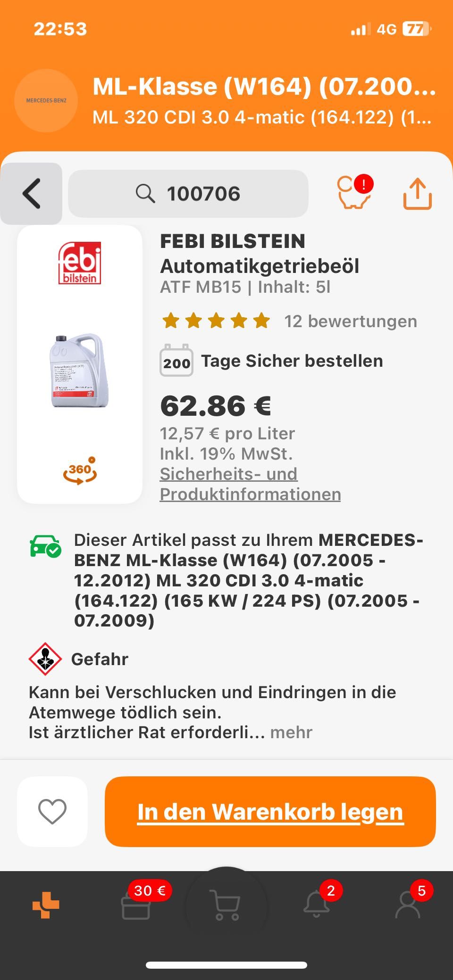Go to the home plus logo tab
This screenshot has width=453, height=980.
pos(46,905)
